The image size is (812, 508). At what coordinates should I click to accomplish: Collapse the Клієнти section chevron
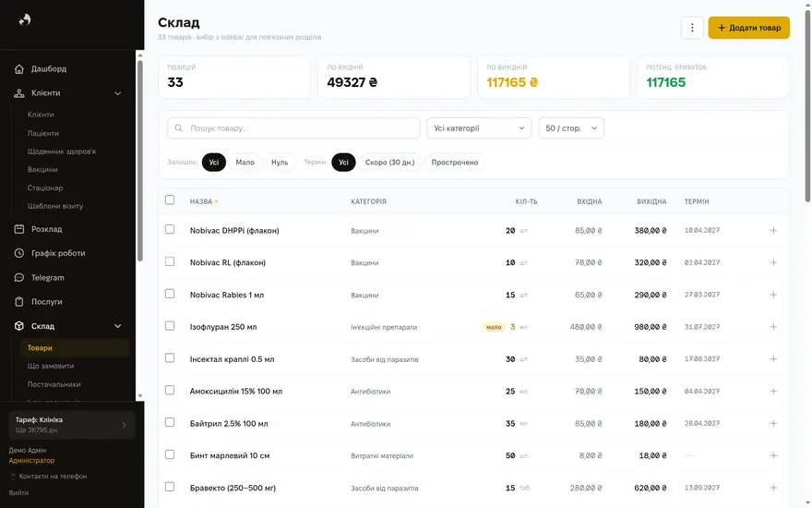pyautogui.click(x=117, y=93)
